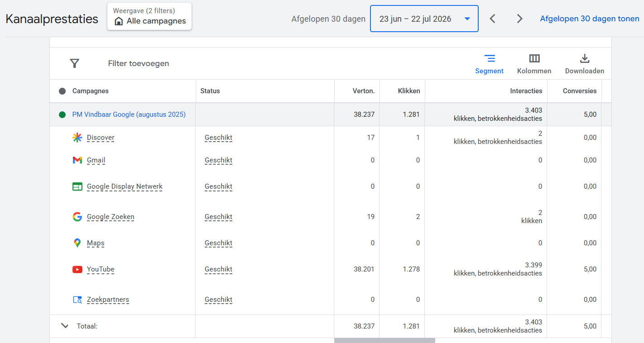
Task: Click the YouTube channel icon
Action: 77,269
